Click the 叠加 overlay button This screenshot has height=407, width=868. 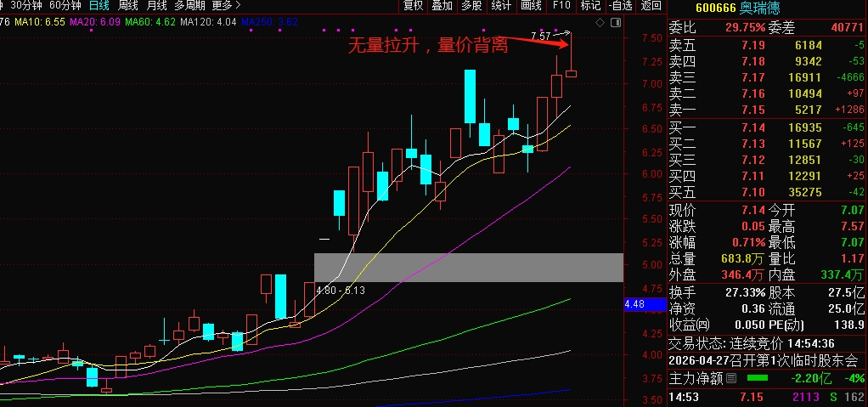point(442,6)
